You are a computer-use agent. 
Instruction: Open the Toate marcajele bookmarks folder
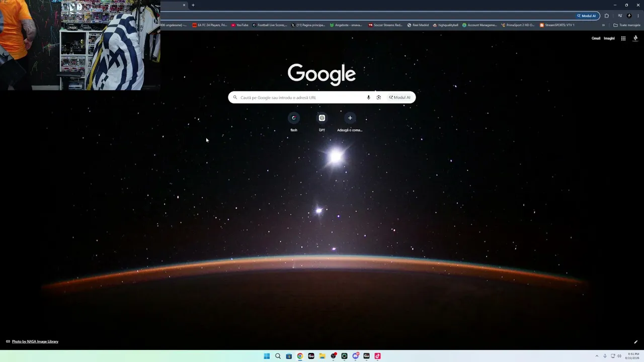(627, 25)
